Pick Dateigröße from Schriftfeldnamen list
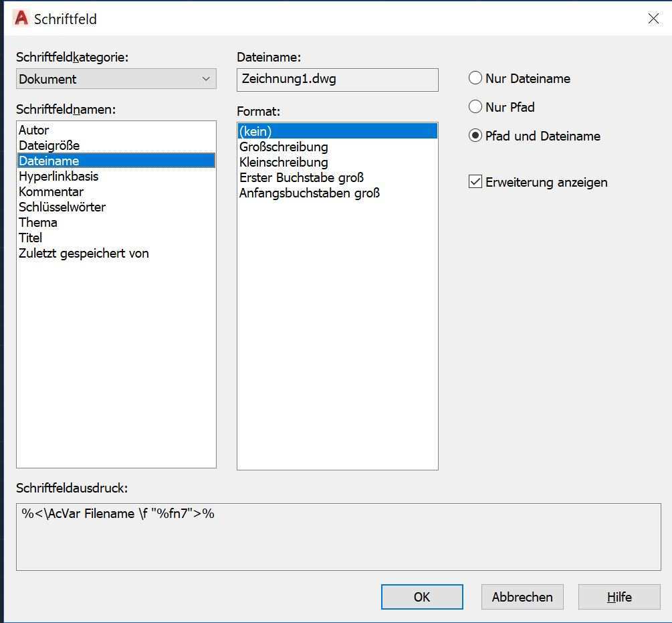This screenshot has height=623, width=672. 49,146
